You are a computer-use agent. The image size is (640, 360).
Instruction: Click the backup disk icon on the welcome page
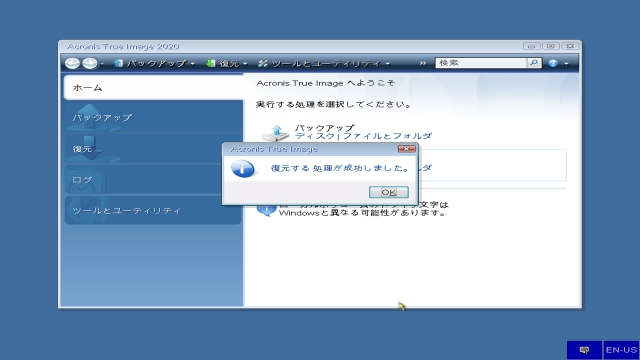275,133
